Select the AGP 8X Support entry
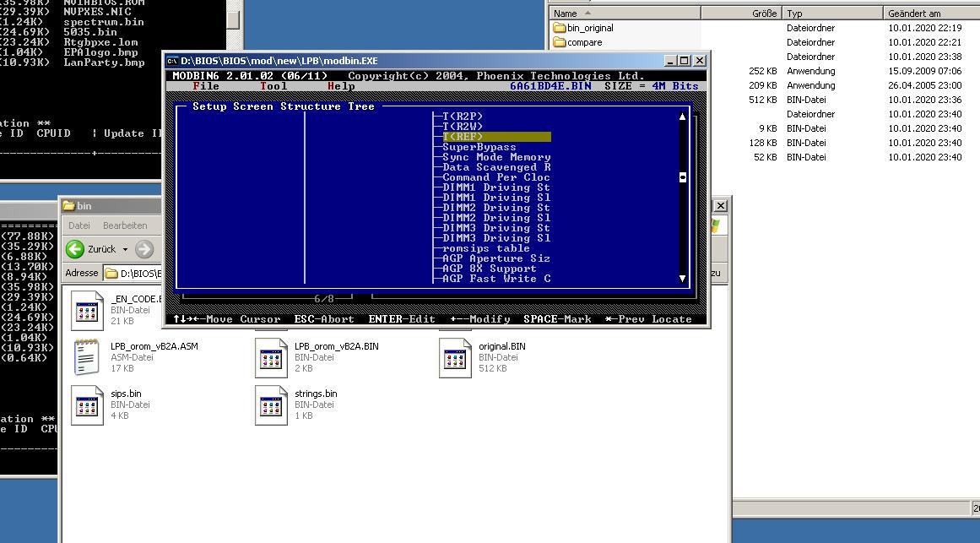The image size is (980, 543). coord(490,269)
